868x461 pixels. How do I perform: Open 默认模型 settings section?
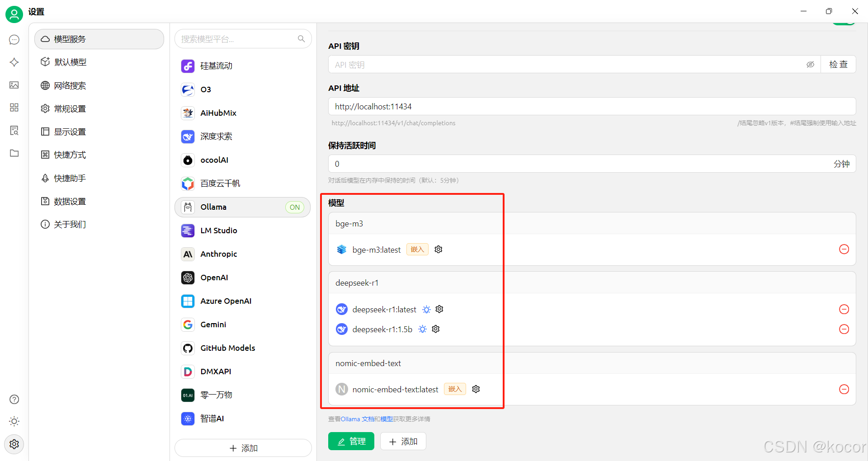(x=99, y=62)
